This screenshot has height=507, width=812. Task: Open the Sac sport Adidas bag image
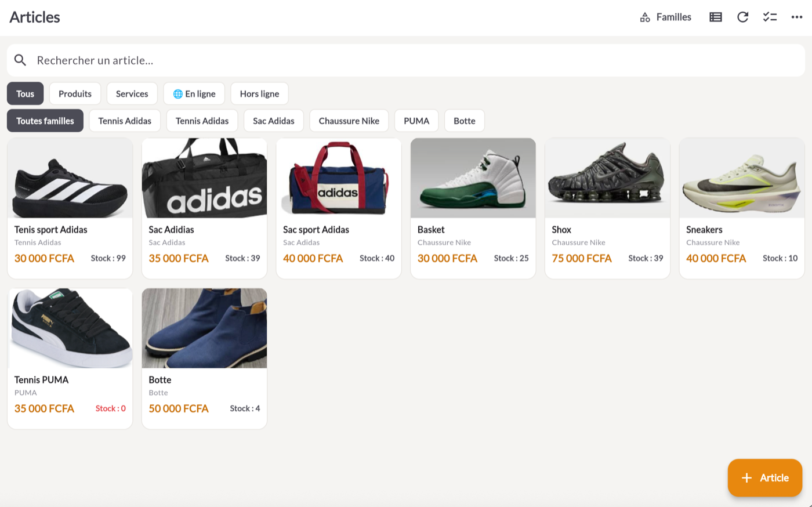(339, 178)
